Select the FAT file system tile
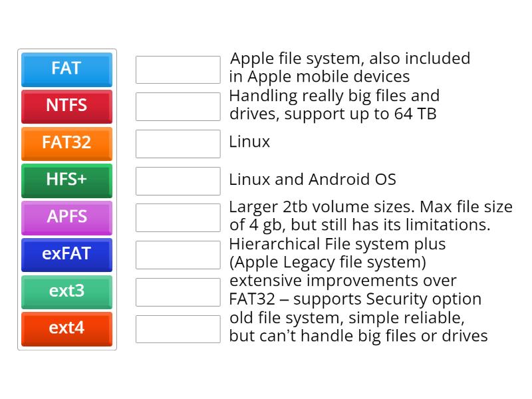 coord(66,69)
